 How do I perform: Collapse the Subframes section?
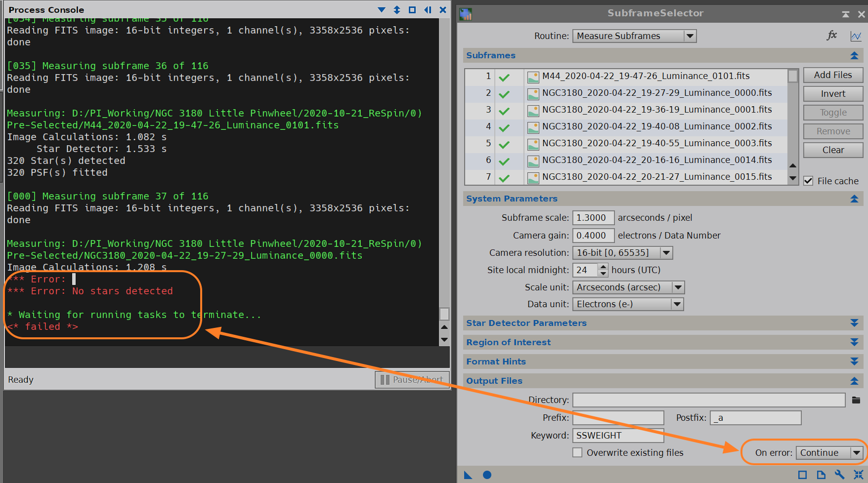pyautogui.click(x=854, y=55)
